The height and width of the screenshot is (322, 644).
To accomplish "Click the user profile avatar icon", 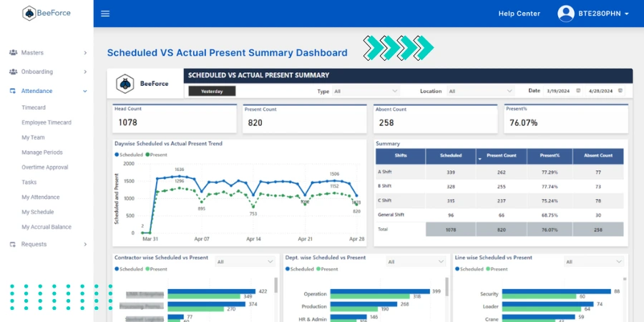I will (566, 14).
